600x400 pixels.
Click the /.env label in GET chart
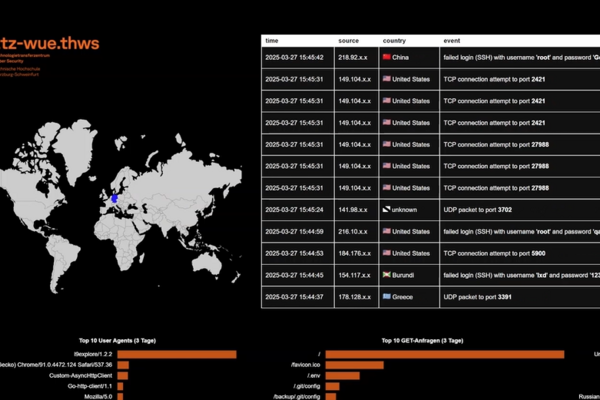pyautogui.click(x=313, y=375)
